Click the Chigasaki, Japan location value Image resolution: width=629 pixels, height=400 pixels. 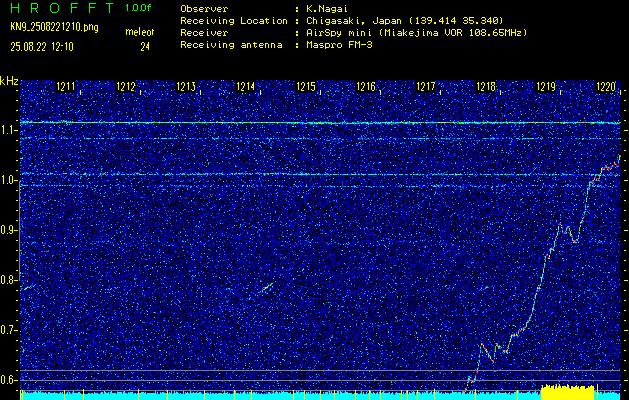point(404,21)
